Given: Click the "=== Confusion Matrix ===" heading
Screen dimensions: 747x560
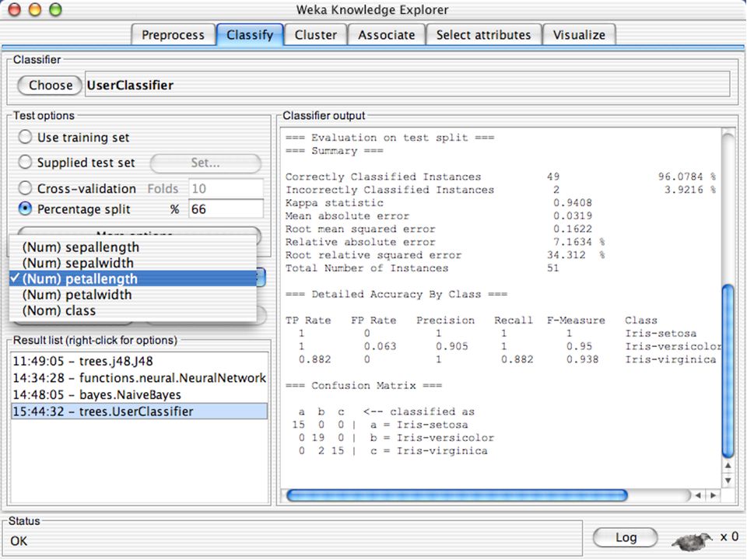Looking at the screenshot, I should [x=363, y=386].
